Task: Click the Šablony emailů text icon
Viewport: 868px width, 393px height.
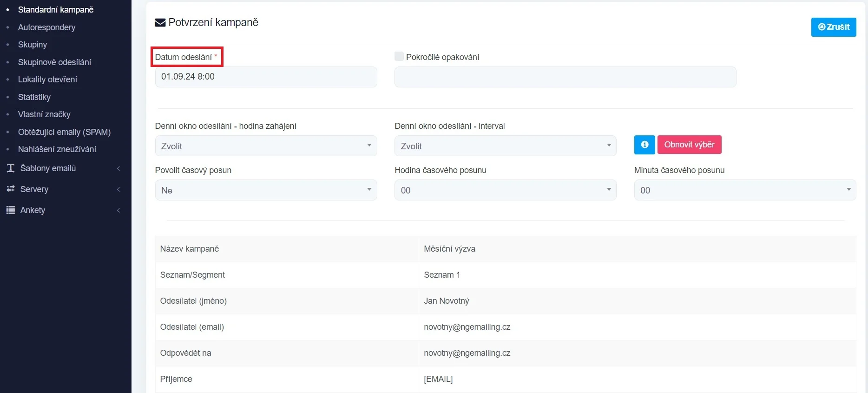Action: pyautogui.click(x=11, y=168)
